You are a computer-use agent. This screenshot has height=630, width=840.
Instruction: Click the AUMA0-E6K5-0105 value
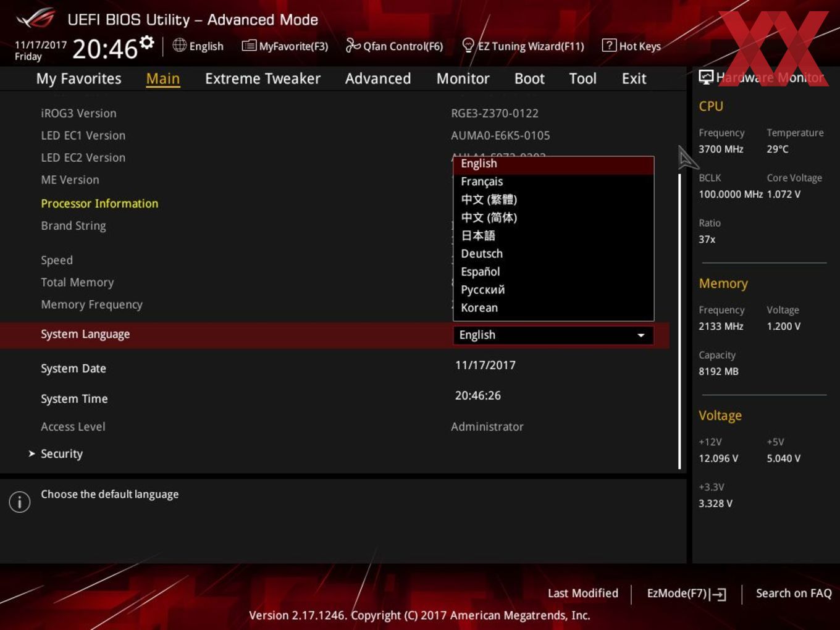pyautogui.click(x=500, y=136)
